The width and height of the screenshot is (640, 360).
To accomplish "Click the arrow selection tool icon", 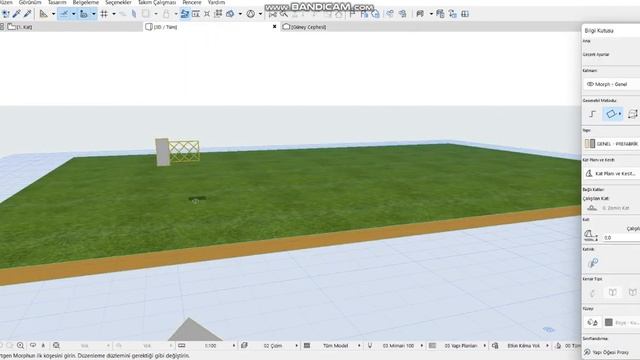I will (6, 14).
